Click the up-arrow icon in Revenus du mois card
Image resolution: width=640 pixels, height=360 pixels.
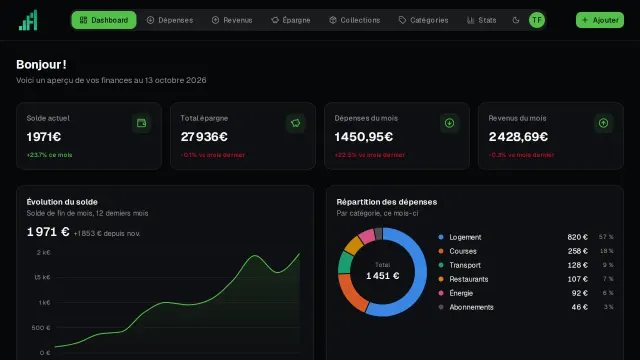(x=603, y=123)
